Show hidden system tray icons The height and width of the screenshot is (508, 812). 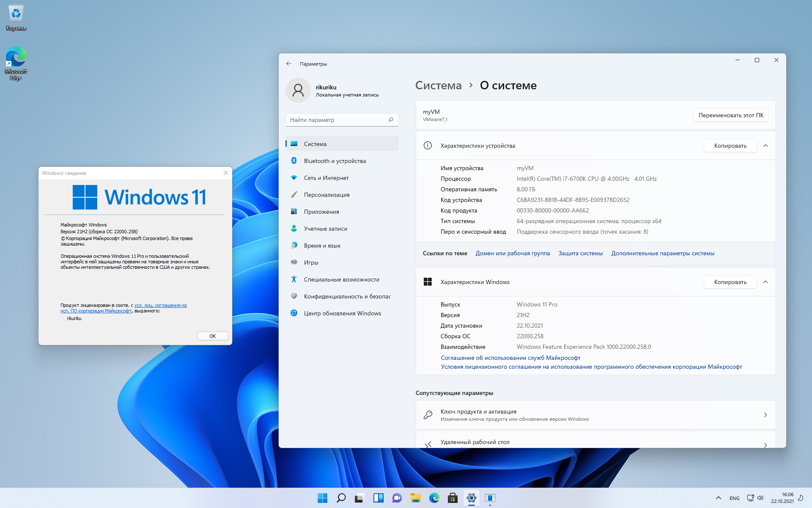tap(718, 498)
